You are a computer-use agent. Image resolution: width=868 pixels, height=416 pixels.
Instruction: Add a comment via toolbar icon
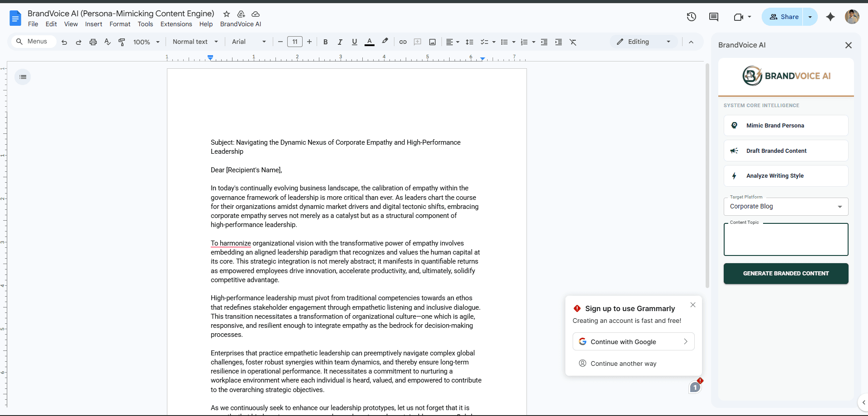click(x=417, y=42)
